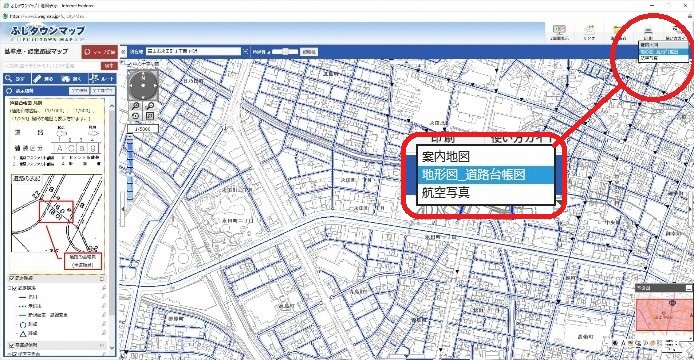Click magnifier beside triangle symbol legend
Screen dimensions: 694x360
point(104,333)
